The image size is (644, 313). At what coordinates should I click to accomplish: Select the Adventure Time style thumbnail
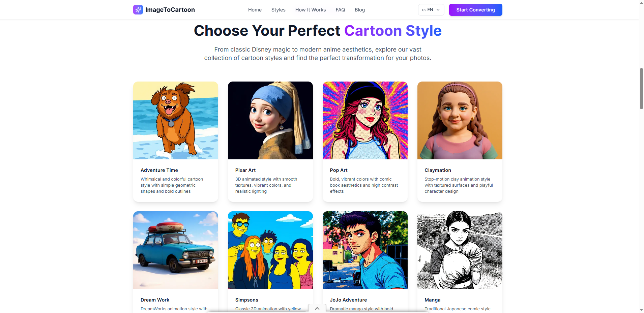[175, 120]
